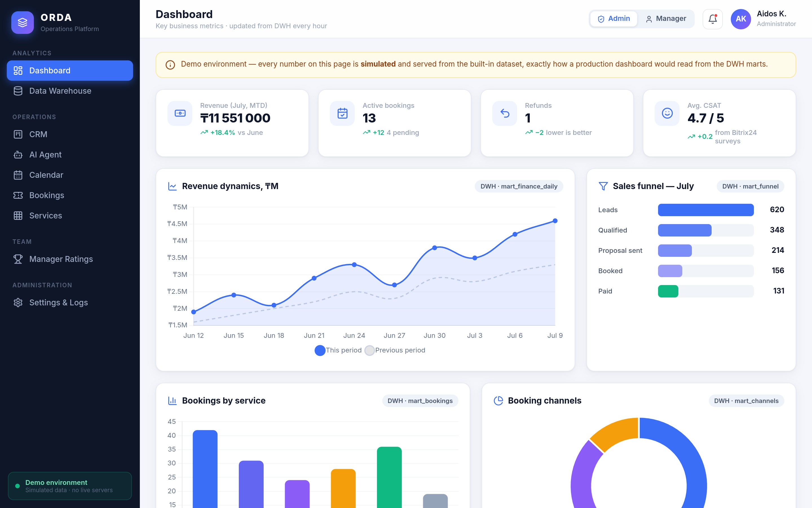Open the Services page
812x508 pixels.
[x=70, y=216]
